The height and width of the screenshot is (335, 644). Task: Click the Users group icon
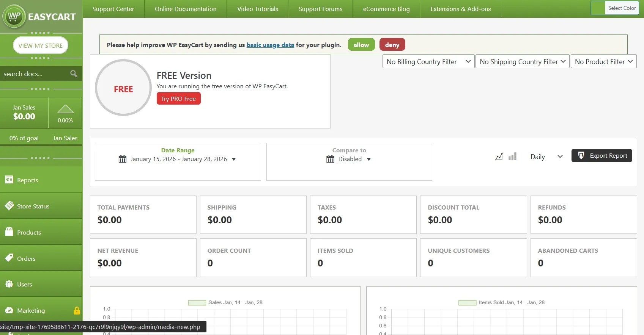(9, 284)
